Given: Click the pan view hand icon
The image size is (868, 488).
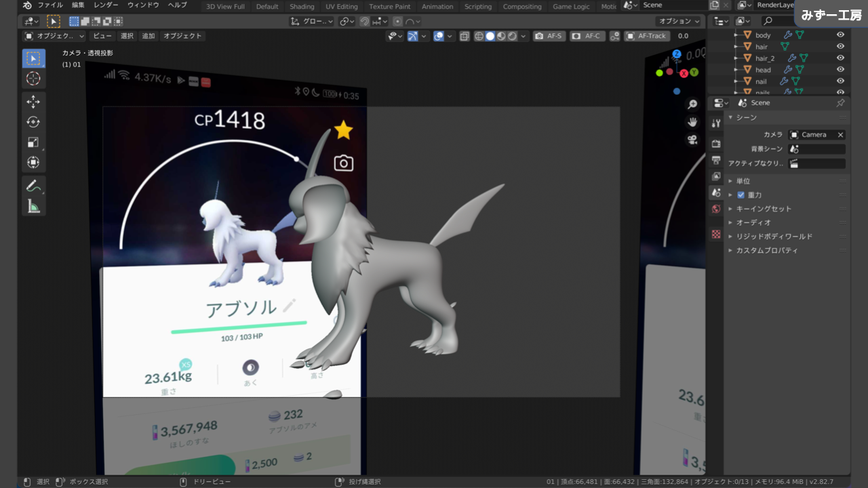Looking at the screenshot, I should pos(692,122).
